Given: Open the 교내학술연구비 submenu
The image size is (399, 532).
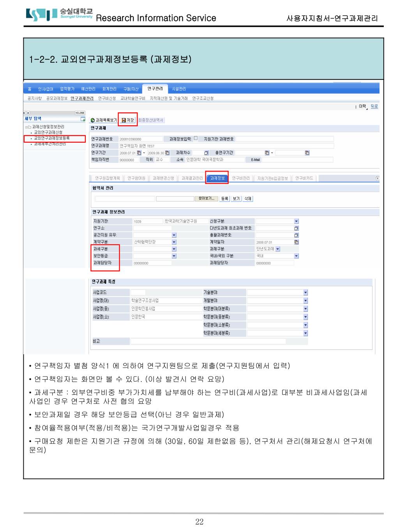Looking at the screenshot, I should click(132, 98).
